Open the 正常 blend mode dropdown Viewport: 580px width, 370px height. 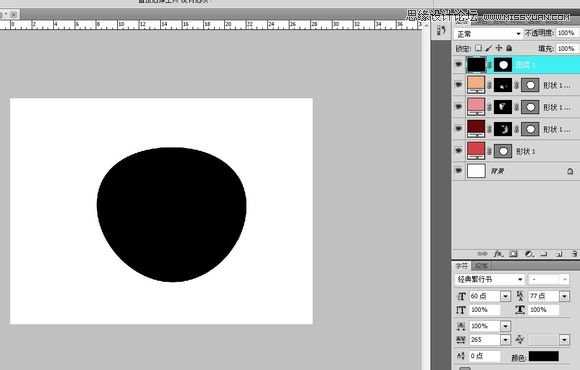(x=488, y=34)
